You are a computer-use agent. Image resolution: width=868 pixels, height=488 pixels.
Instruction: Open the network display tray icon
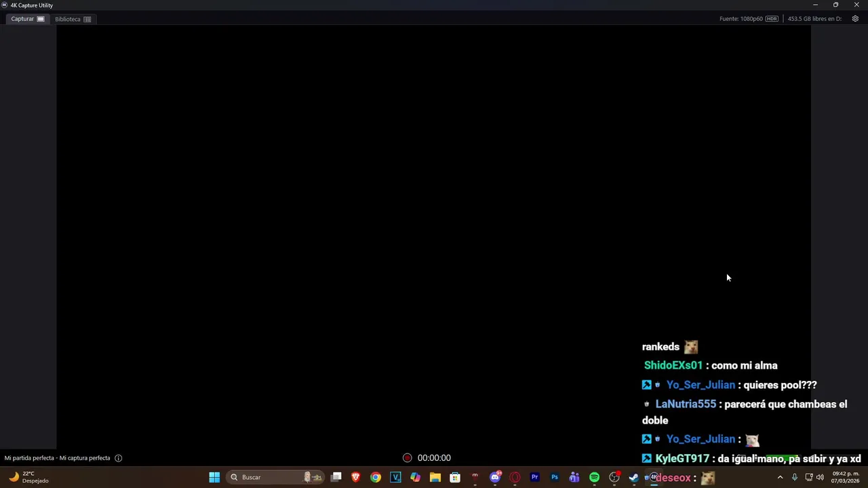[808, 477]
